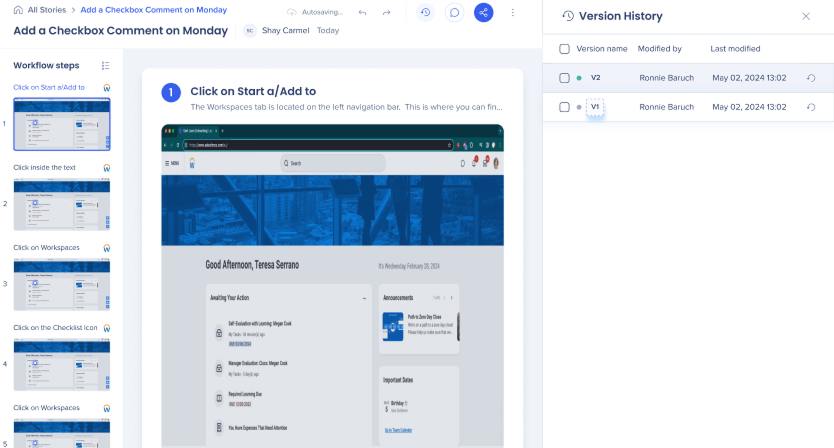
Task: Select all versions with header checkbox
Action: click(x=565, y=49)
